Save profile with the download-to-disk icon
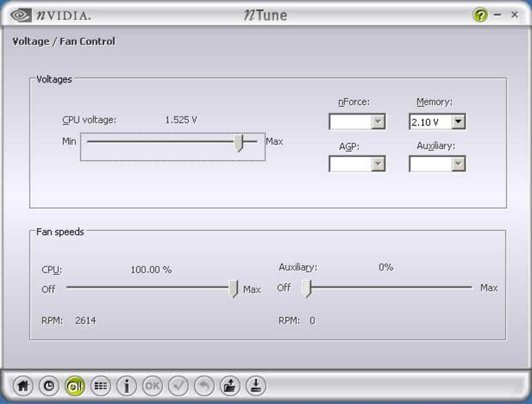 point(256,386)
